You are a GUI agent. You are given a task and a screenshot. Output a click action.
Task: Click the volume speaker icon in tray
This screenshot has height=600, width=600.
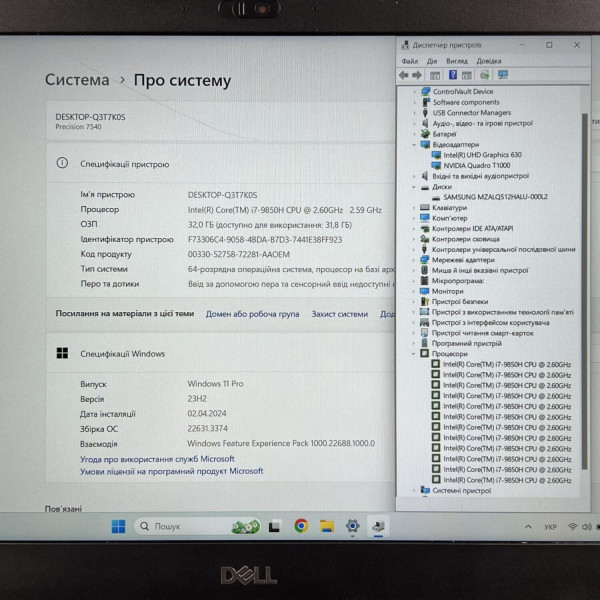coord(586,527)
